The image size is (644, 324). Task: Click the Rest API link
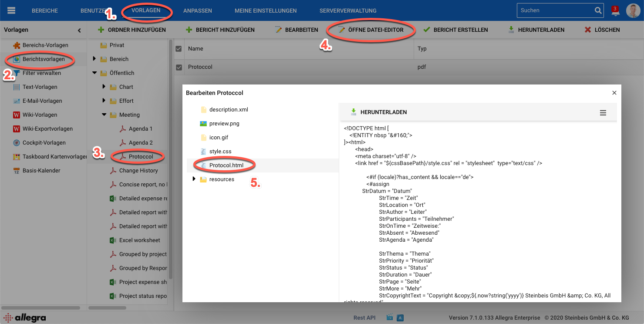[x=364, y=317]
